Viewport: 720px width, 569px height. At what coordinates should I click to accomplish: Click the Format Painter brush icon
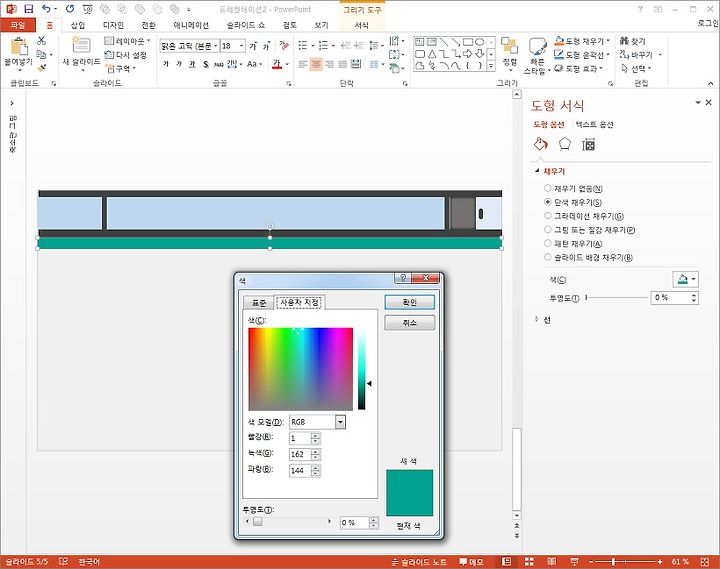[41, 68]
